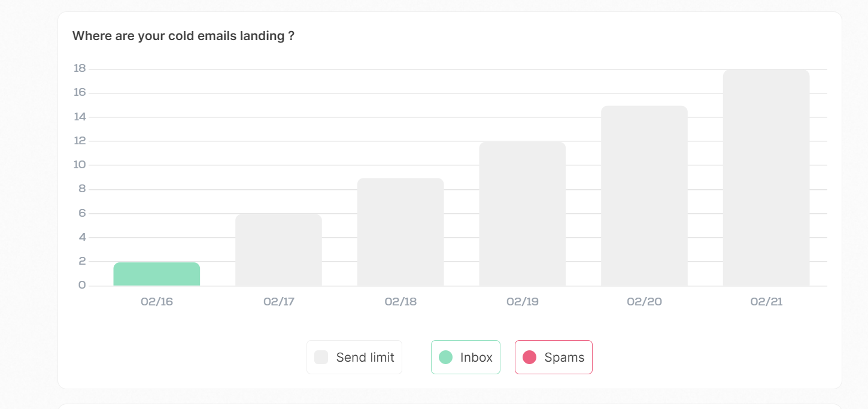868x409 pixels.
Task: Click the 02/21 date axis label
Action: [766, 302]
